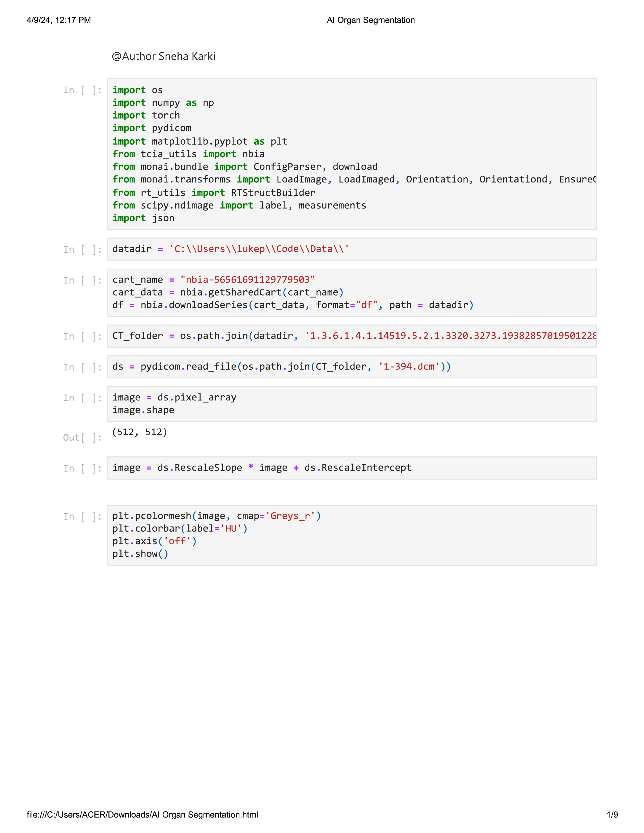Click the 'import json' line
Image resolution: width=644 pixels, height=833 pixels.
(143, 218)
